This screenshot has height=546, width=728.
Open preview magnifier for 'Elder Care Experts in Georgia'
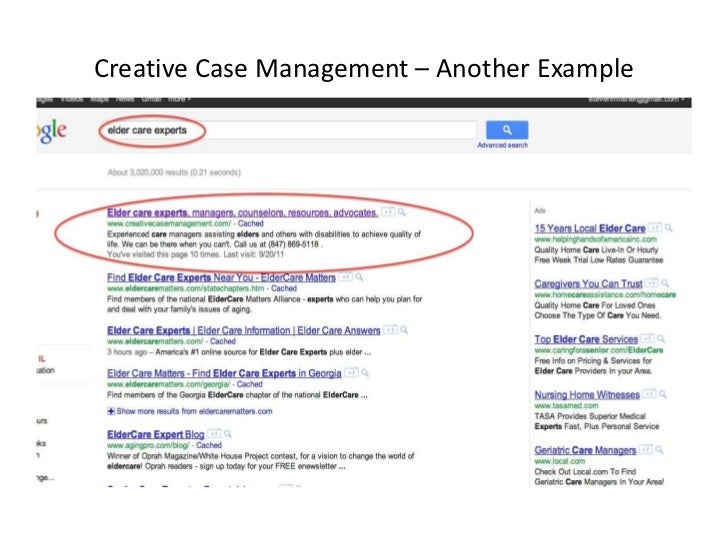(x=365, y=373)
